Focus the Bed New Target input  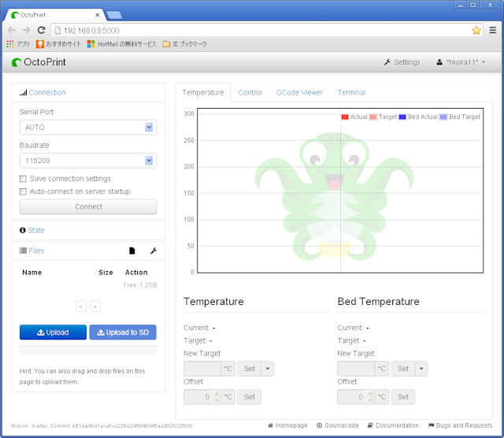tap(356, 369)
